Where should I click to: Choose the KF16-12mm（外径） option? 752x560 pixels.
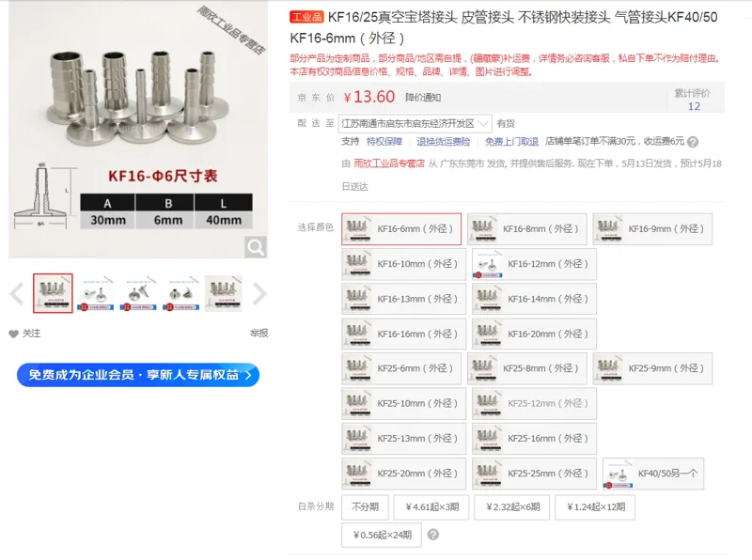534,264
